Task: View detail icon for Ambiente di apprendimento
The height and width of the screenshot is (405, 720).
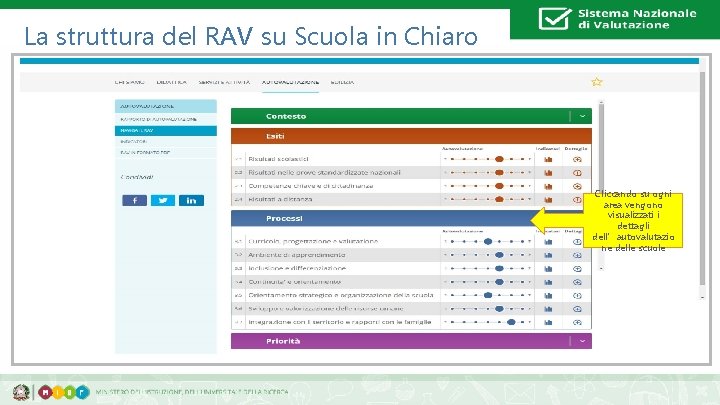Action: [577, 255]
